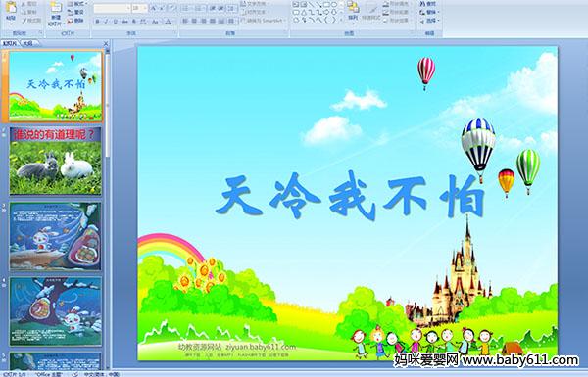Click the Select (选择) button in Editing
This screenshot has height=377, width=588.
[x=429, y=21]
